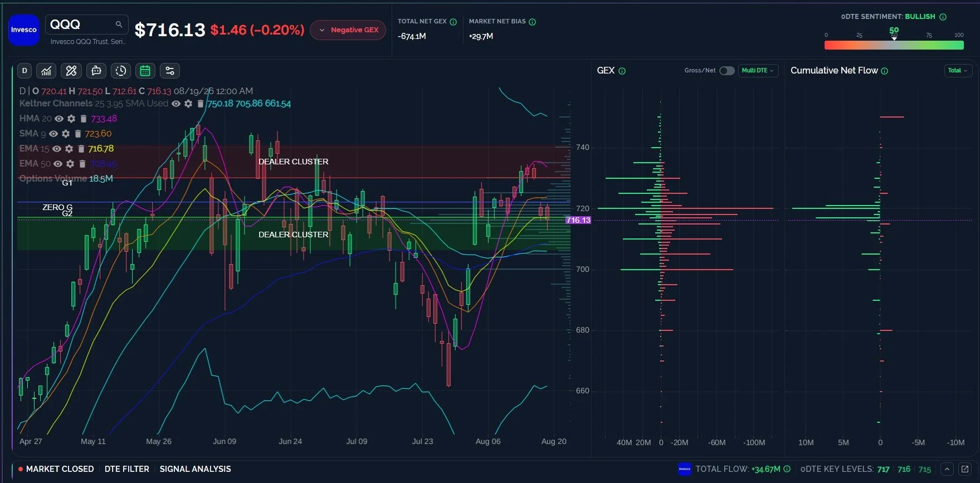Click the +29.7M market net bias value

(481, 36)
